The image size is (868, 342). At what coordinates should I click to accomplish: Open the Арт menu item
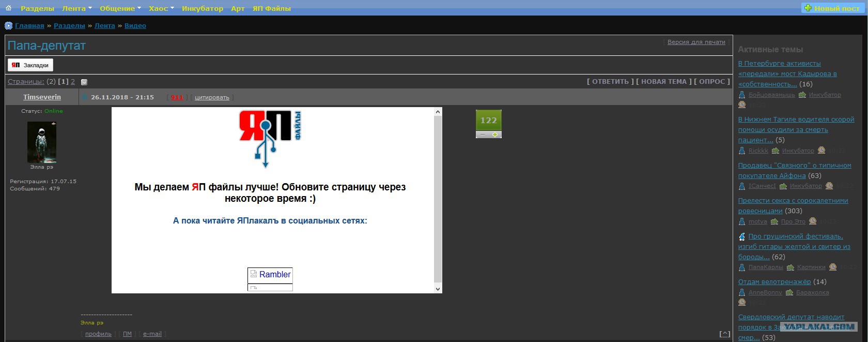(x=238, y=8)
